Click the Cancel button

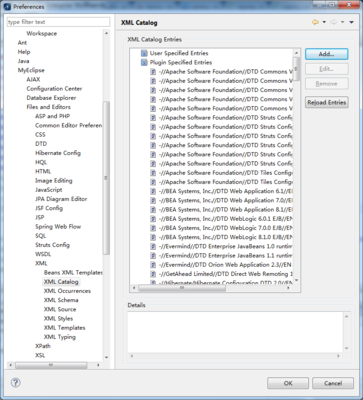click(x=333, y=383)
